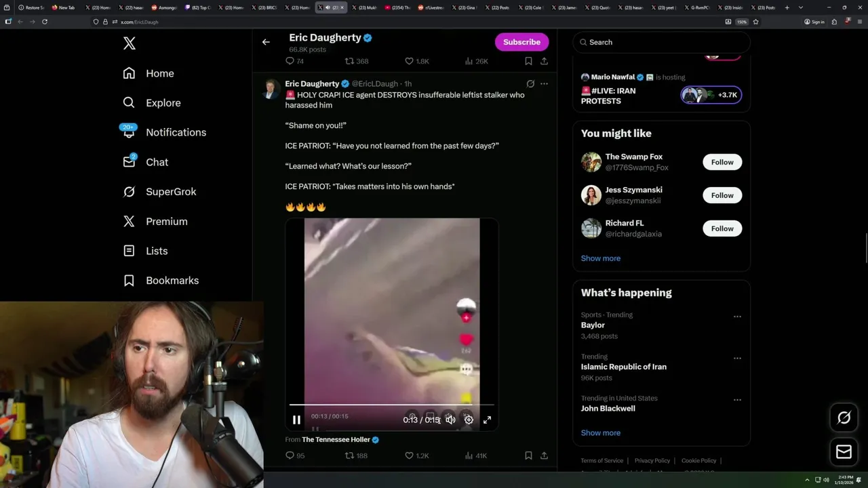The image size is (868, 488).
Task: Open the X logo home link
Action: tap(130, 43)
